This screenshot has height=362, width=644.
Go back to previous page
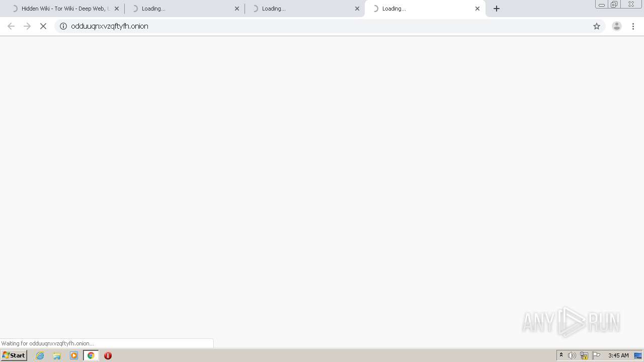(x=11, y=26)
